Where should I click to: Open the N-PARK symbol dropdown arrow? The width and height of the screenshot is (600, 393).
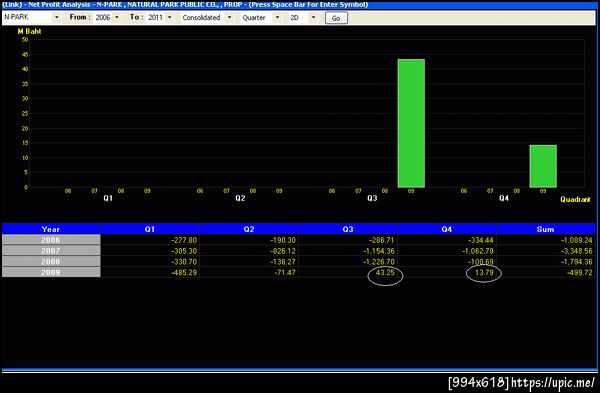pyautogui.click(x=56, y=18)
